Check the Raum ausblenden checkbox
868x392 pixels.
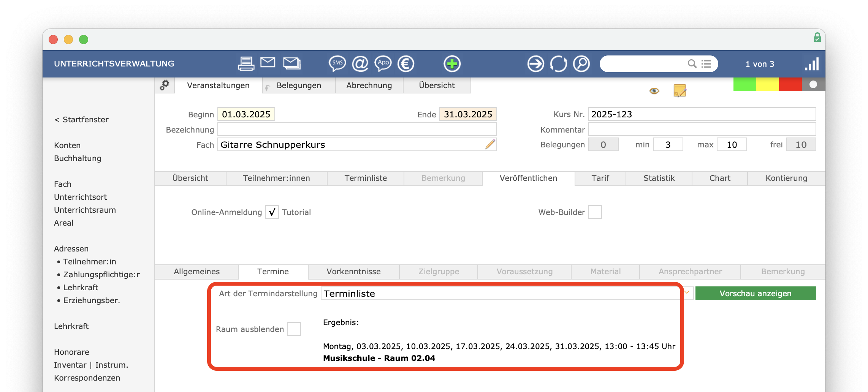point(294,329)
